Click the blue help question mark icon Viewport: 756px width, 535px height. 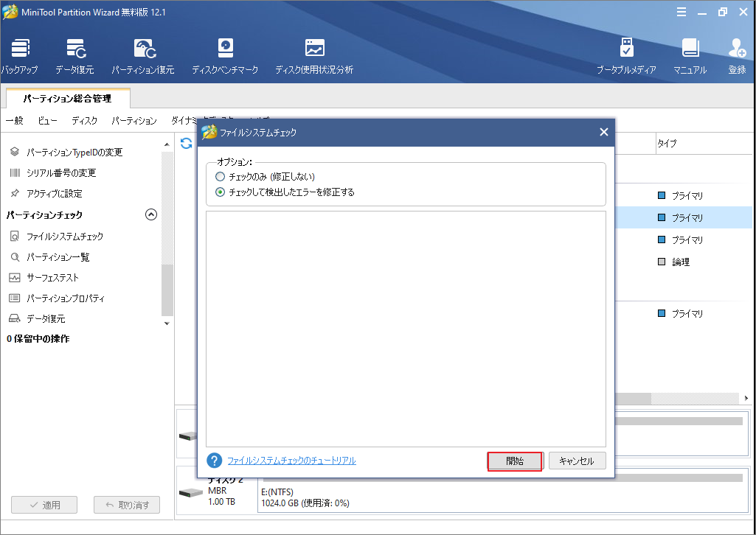click(x=215, y=461)
